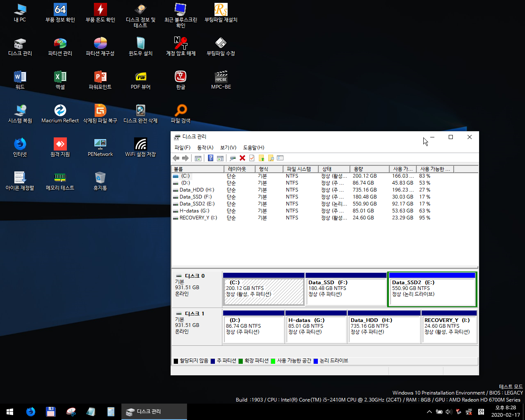Sort by the 레이아웃 column header
525x420 pixels.
[x=239, y=169]
